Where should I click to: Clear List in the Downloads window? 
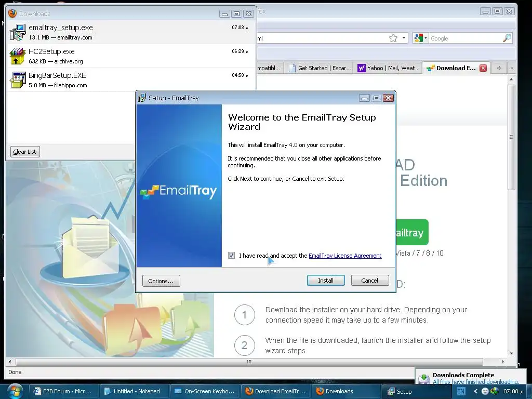pos(25,152)
